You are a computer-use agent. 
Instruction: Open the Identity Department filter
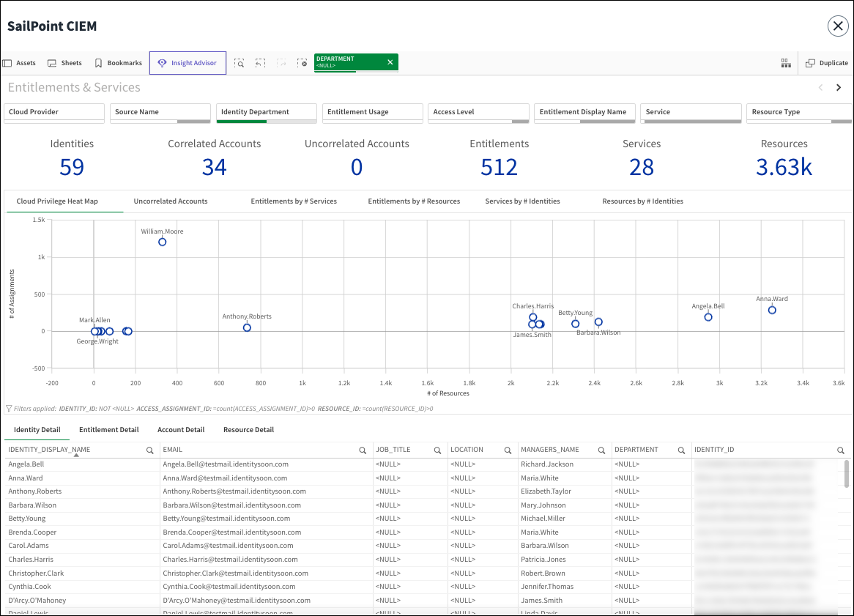click(267, 113)
